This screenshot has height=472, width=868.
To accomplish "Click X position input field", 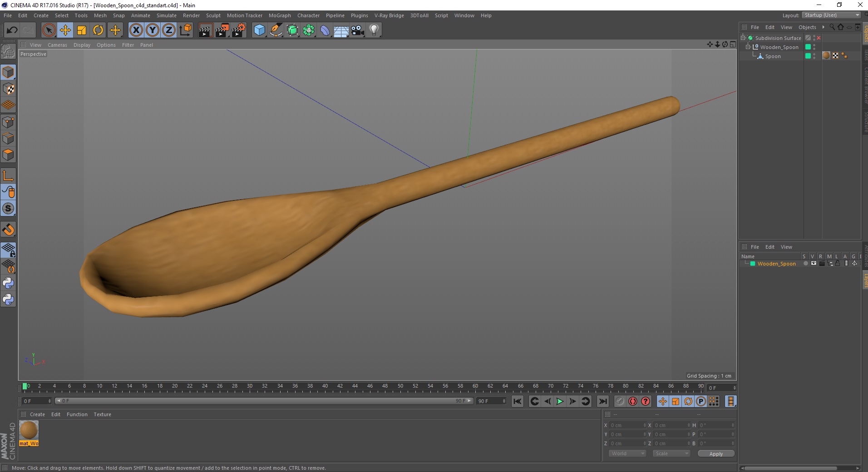I will coord(627,425).
